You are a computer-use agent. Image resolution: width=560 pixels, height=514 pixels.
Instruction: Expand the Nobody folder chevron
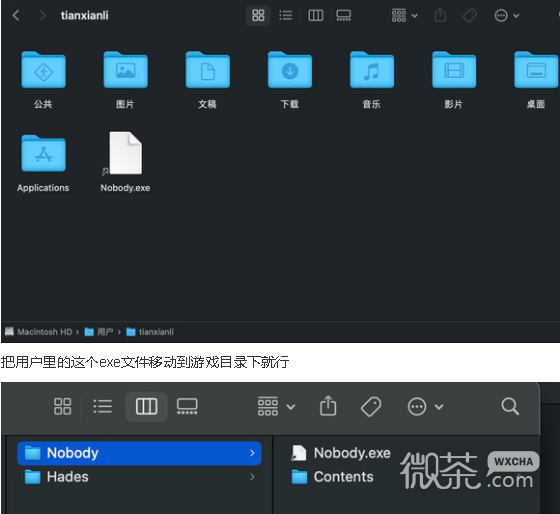(x=252, y=453)
